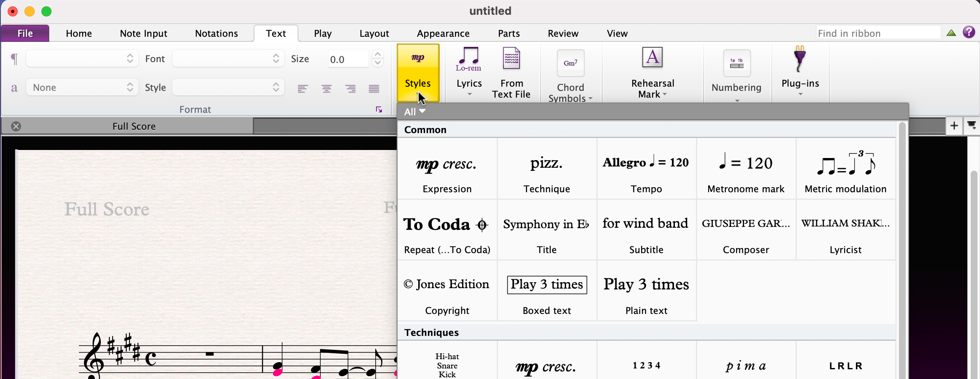Open the File tab
Viewport: 980px width, 379px height.
(25, 33)
